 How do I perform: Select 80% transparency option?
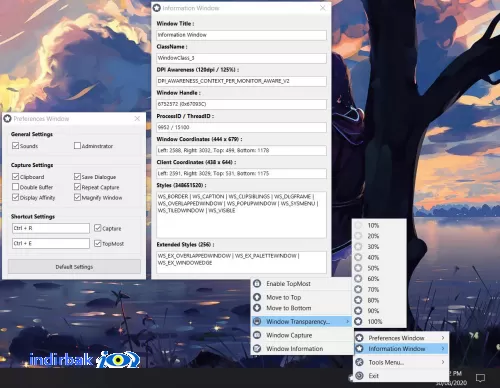click(x=379, y=300)
